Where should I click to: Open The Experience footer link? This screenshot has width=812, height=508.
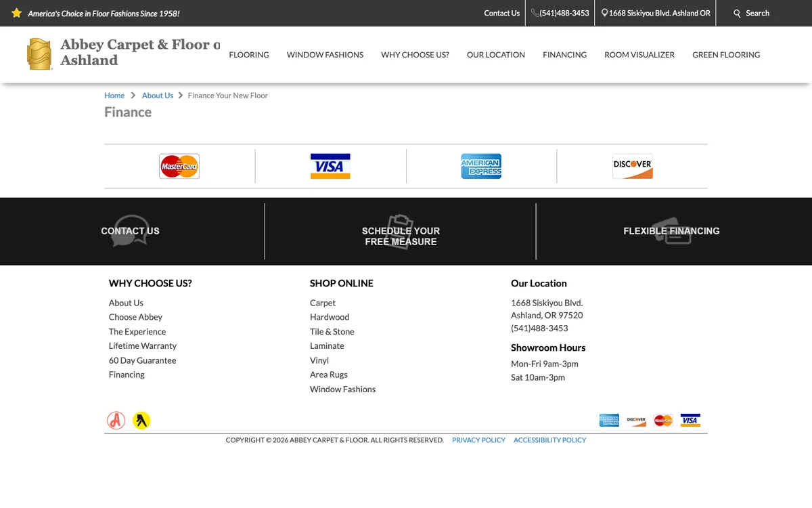pos(137,332)
